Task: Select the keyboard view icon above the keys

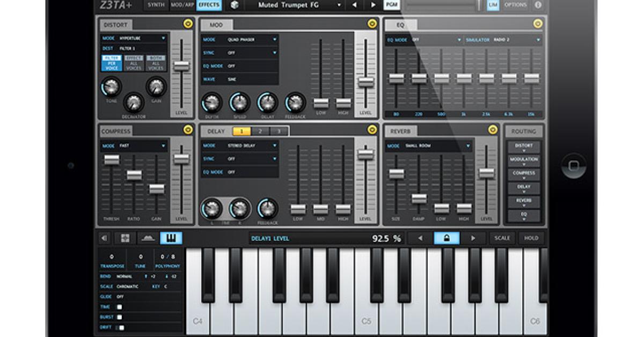Action: [171, 238]
